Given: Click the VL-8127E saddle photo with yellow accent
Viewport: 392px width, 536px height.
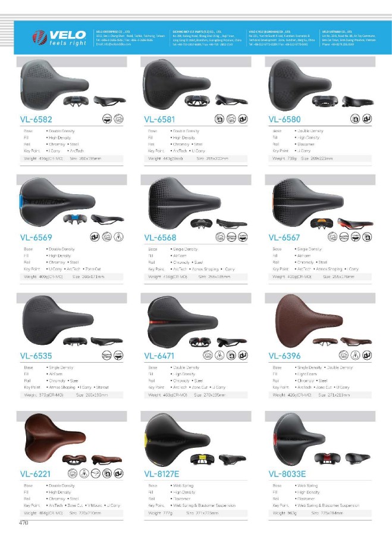Looking at the screenshot, I should click(180, 438).
